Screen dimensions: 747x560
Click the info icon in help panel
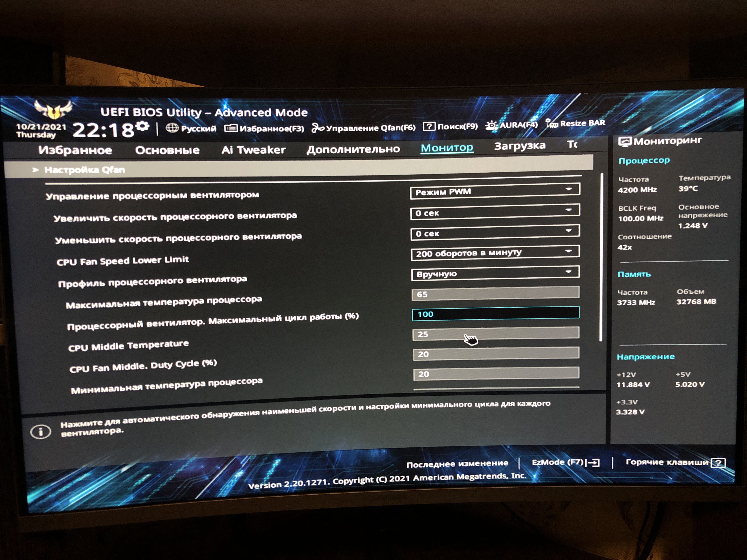click(41, 432)
